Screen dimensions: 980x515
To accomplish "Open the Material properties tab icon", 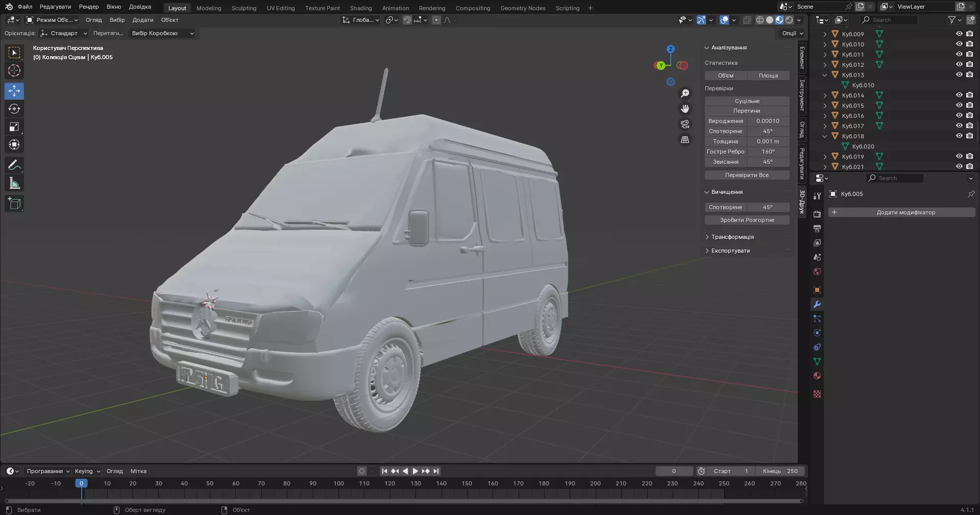I will (x=817, y=376).
